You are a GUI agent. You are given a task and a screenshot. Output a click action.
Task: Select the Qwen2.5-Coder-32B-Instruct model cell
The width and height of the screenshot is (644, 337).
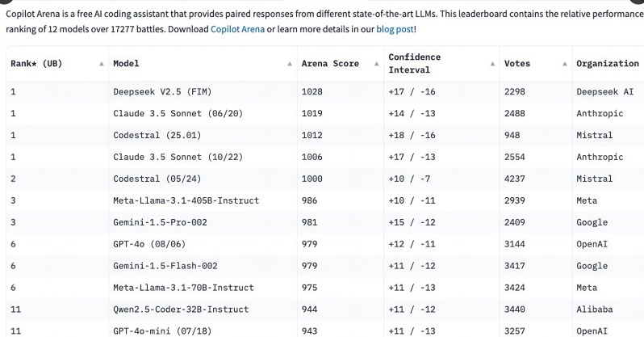click(182, 310)
